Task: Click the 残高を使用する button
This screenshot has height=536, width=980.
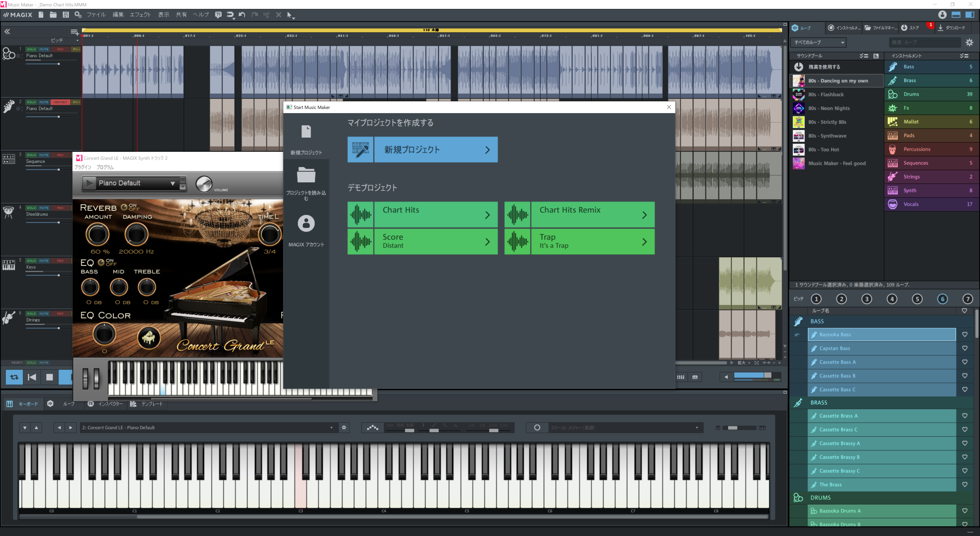Action: pos(837,67)
